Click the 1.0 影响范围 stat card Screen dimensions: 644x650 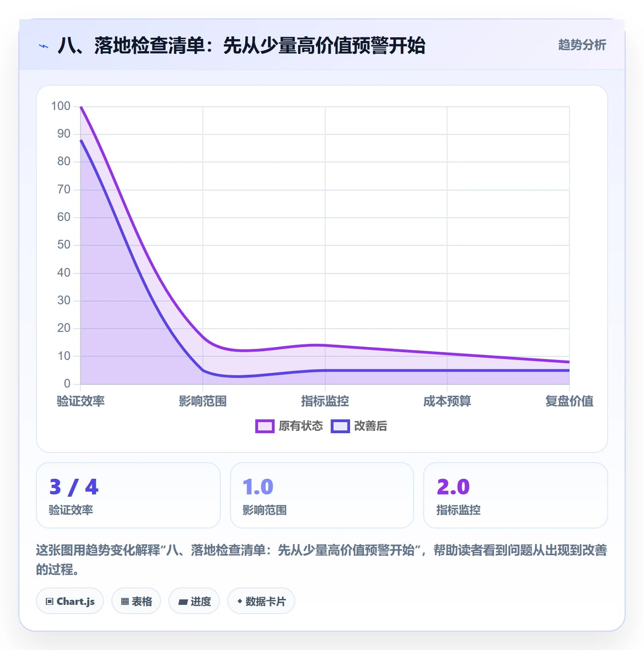[x=322, y=495]
